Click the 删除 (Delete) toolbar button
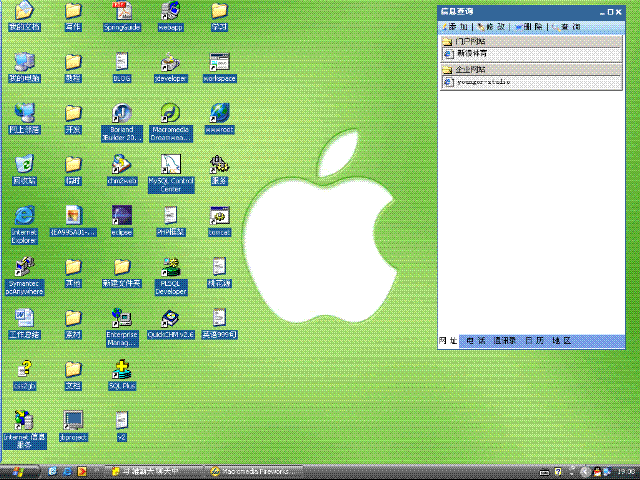Viewport: 640px width, 480px height. [529, 27]
